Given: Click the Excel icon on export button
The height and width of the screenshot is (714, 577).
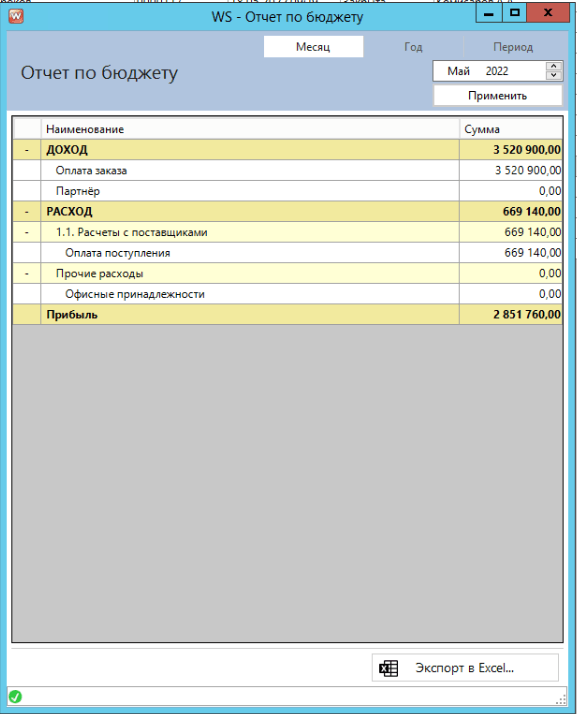Looking at the screenshot, I should 388,668.
